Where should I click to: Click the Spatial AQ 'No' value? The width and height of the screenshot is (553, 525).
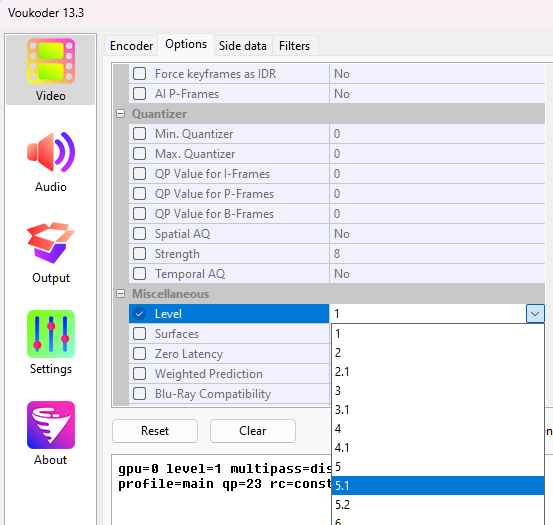[x=437, y=234]
